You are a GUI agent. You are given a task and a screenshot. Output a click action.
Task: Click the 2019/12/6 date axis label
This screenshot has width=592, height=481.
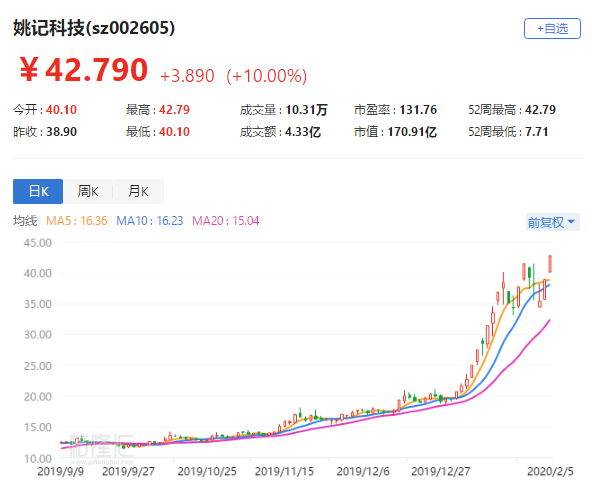pyautogui.click(x=363, y=471)
